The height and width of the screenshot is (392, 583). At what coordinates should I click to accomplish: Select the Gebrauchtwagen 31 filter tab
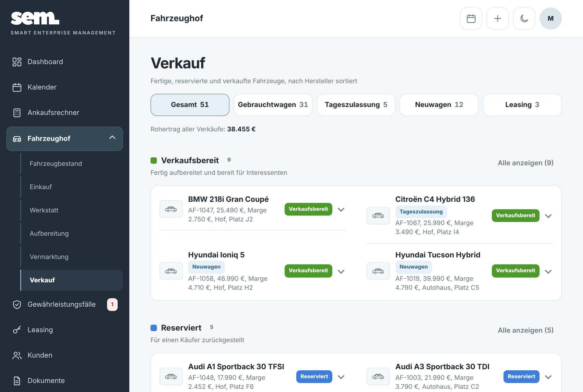(x=273, y=105)
